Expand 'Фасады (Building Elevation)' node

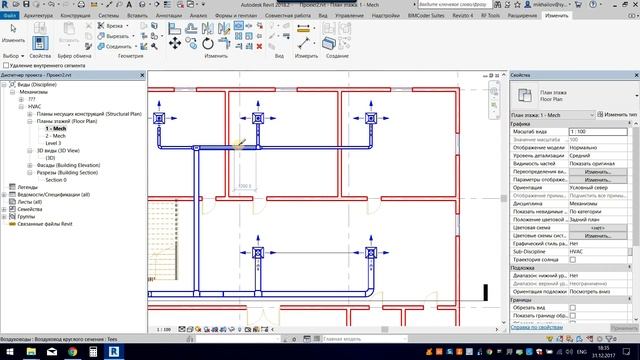click(x=30, y=165)
